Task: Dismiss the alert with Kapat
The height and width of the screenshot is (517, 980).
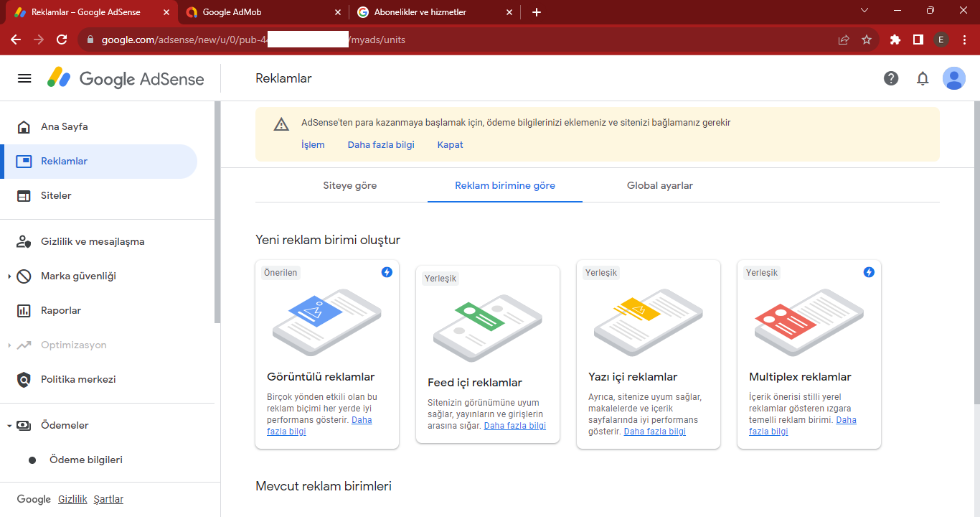Action: (450, 145)
